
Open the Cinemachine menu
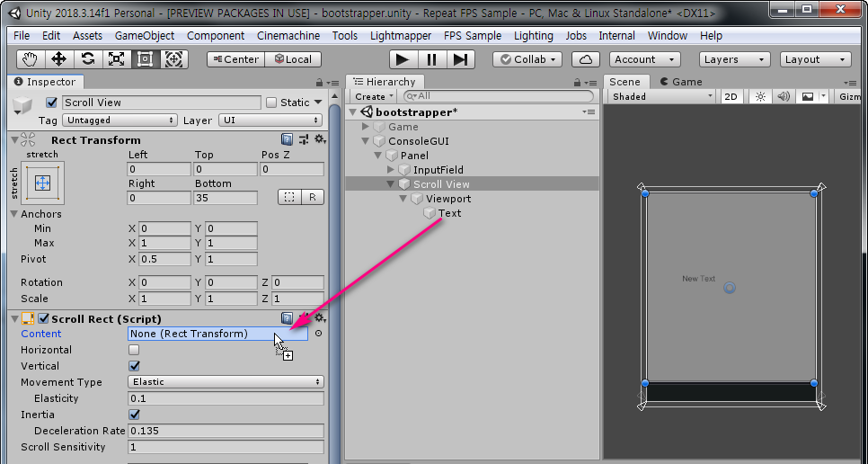pyautogui.click(x=288, y=35)
